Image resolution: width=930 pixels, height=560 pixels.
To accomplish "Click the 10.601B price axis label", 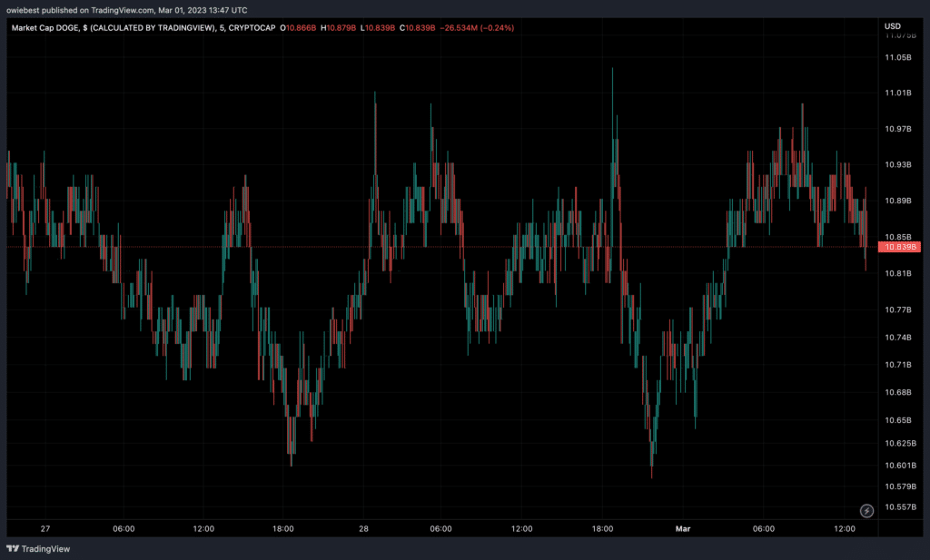I will click(900, 466).
